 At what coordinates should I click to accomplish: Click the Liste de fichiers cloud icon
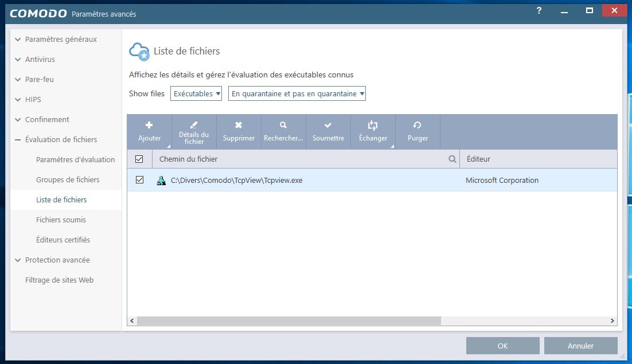(x=139, y=52)
